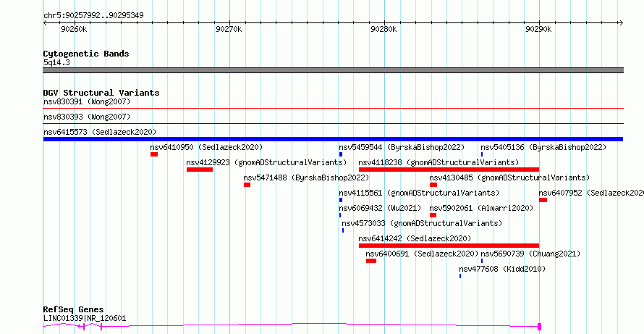Click the 90270k scale label
Image resolution: width=644 pixels, height=334 pixels.
(229, 29)
